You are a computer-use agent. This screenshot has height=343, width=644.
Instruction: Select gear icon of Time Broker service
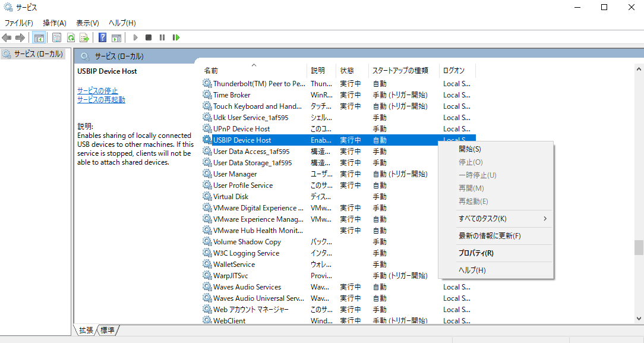pyautogui.click(x=207, y=95)
